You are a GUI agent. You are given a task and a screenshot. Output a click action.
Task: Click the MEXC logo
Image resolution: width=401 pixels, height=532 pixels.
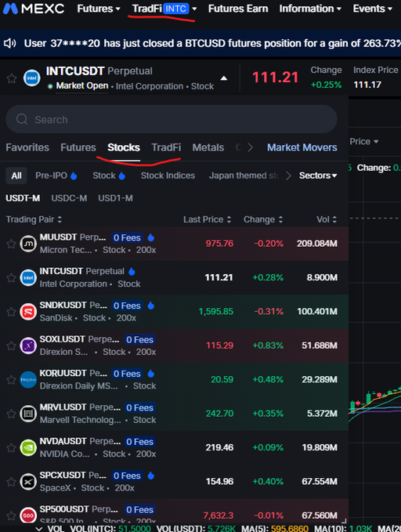point(33,9)
